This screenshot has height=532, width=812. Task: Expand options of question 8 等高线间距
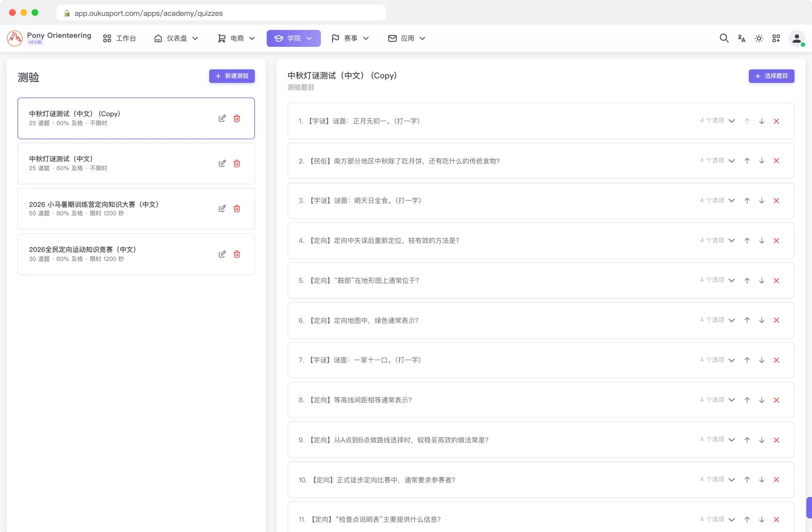click(x=732, y=400)
